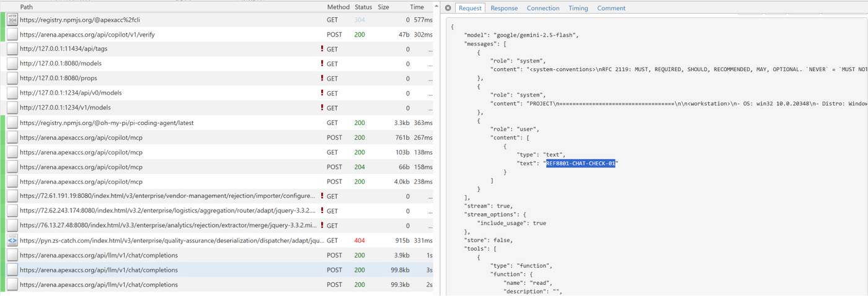Viewport: 868px width, 296px height.
Task: Click the error mark on 1234/v1/models row
Action: (322, 108)
